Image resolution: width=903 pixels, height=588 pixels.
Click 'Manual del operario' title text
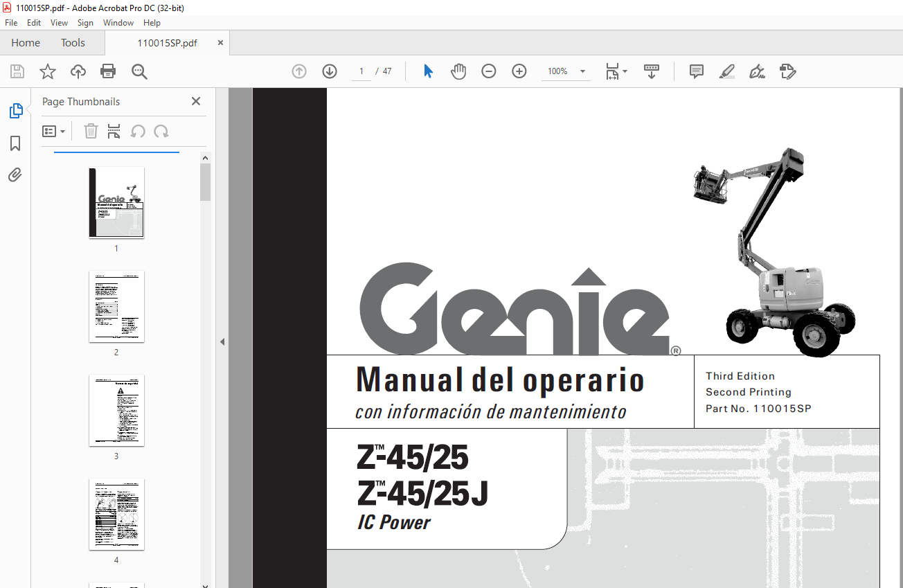tap(500, 380)
